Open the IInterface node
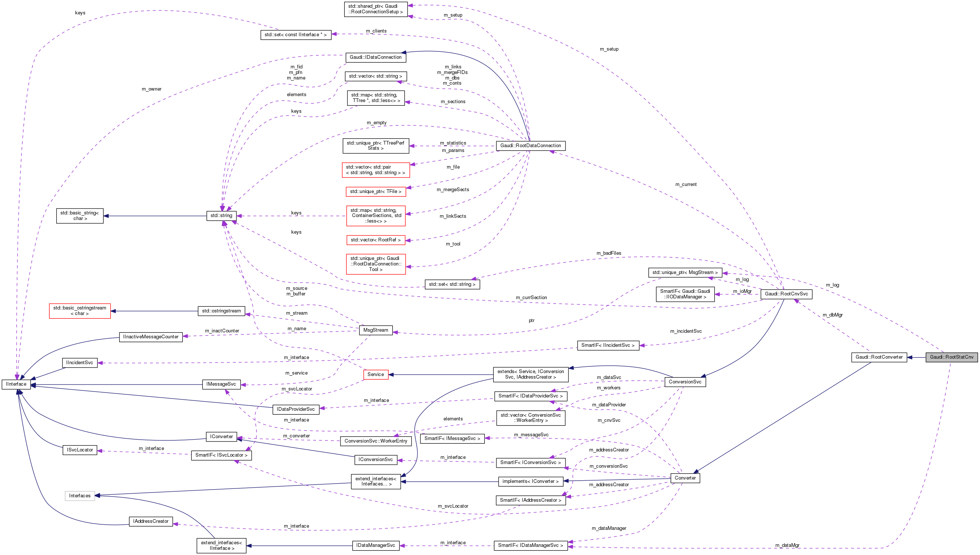Image resolution: width=980 pixels, height=555 pixels. tap(16, 384)
